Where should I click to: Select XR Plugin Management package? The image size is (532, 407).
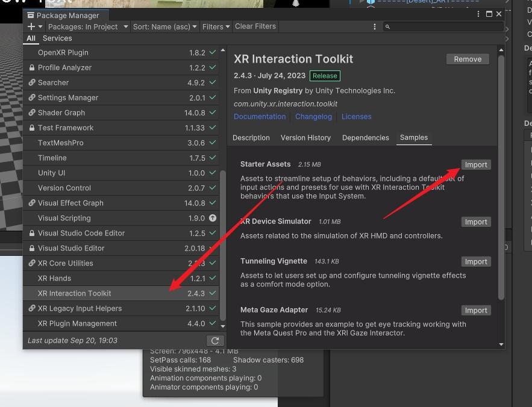tap(121, 323)
